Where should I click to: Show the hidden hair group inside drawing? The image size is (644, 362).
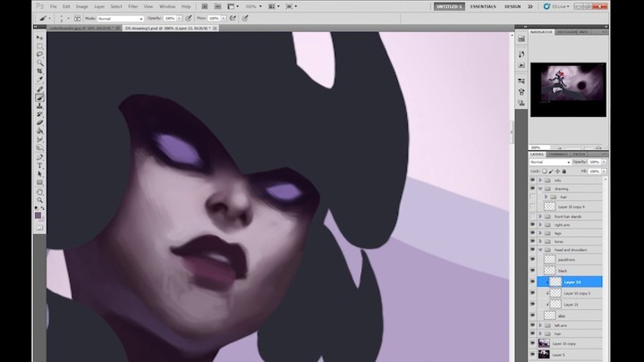(x=533, y=197)
